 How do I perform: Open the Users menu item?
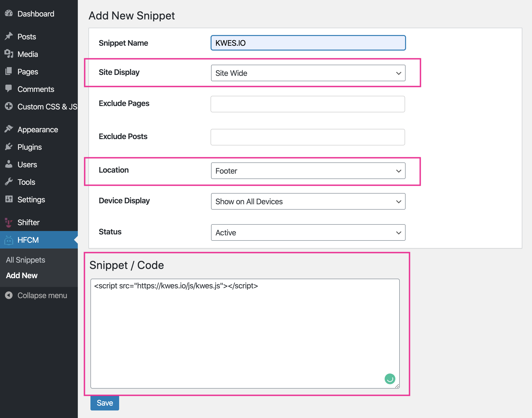(39, 164)
